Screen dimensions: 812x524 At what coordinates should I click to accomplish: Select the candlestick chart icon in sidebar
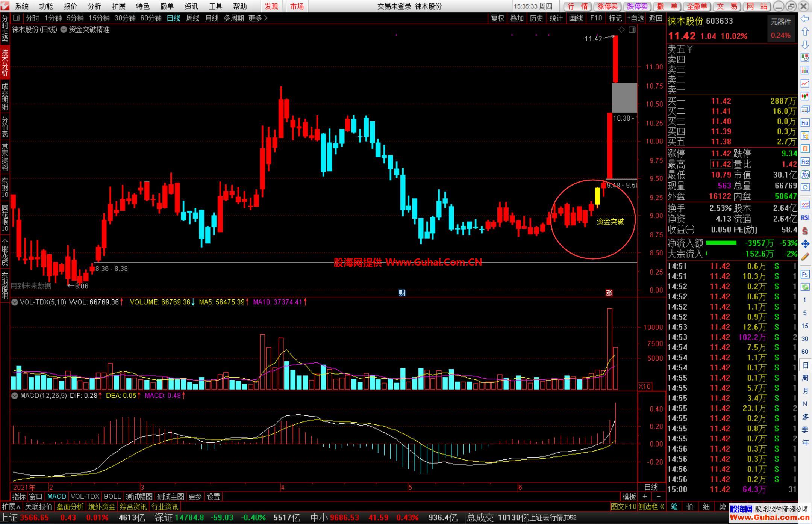[x=805, y=96]
